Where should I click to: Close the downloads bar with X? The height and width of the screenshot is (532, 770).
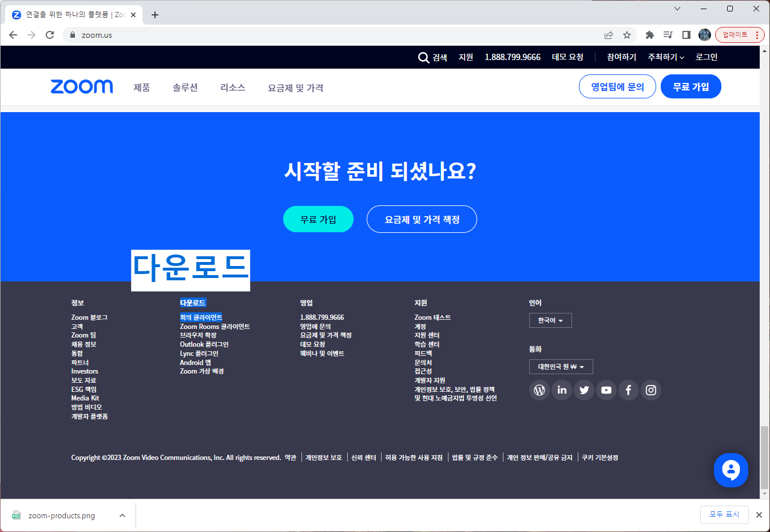759,515
